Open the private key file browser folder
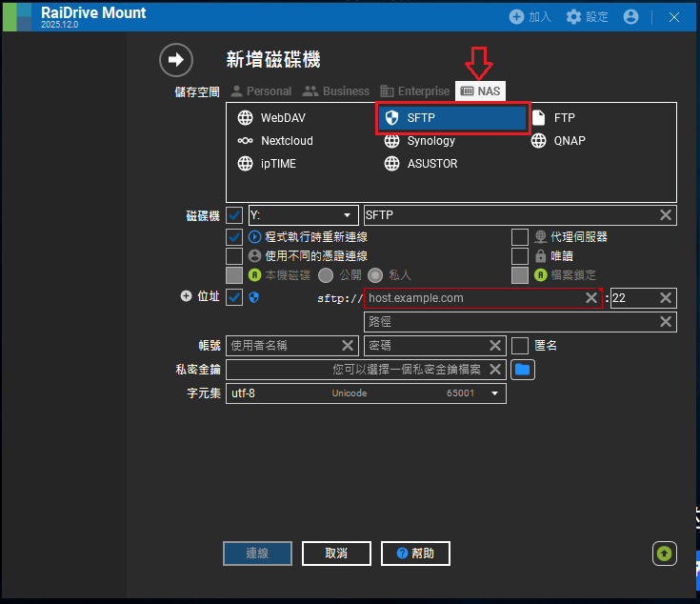700x604 pixels. pyautogui.click(x=521, y=369)
